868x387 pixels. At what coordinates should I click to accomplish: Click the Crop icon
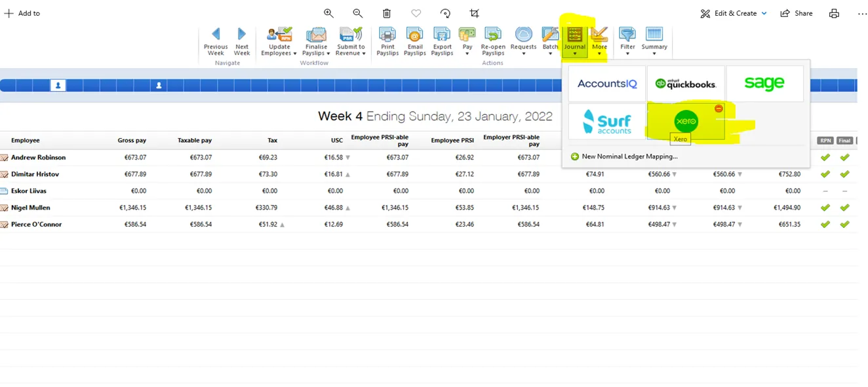coord(475,13)
